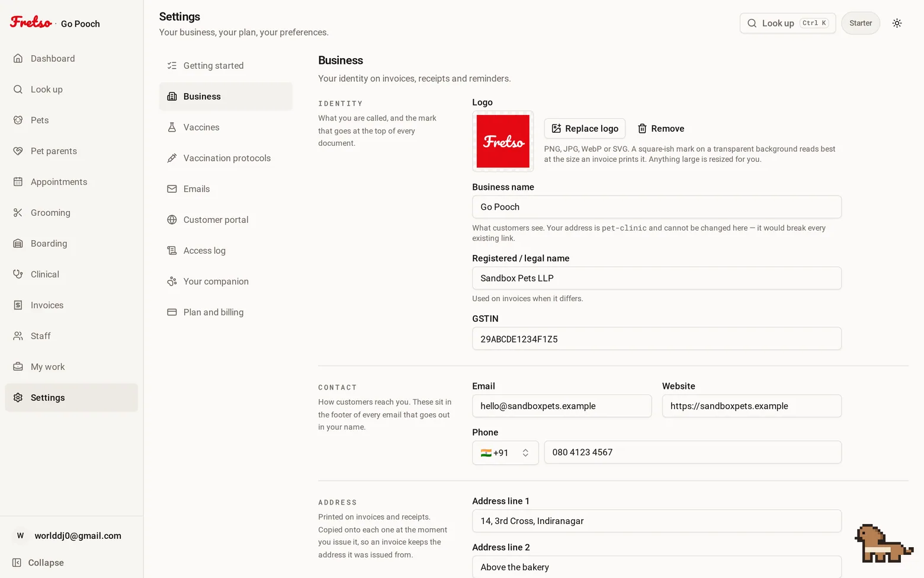Open the Pets section icon

coord(18,120)
